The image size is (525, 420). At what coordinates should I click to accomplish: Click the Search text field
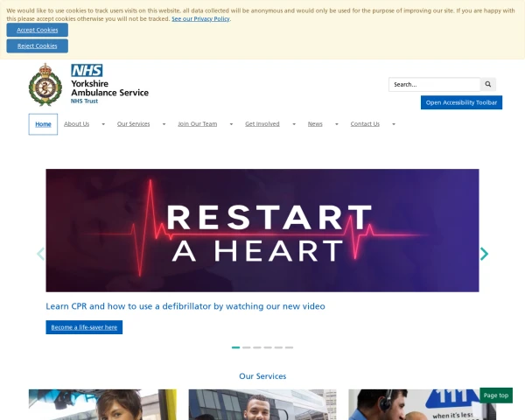click(x=434, y=84)
